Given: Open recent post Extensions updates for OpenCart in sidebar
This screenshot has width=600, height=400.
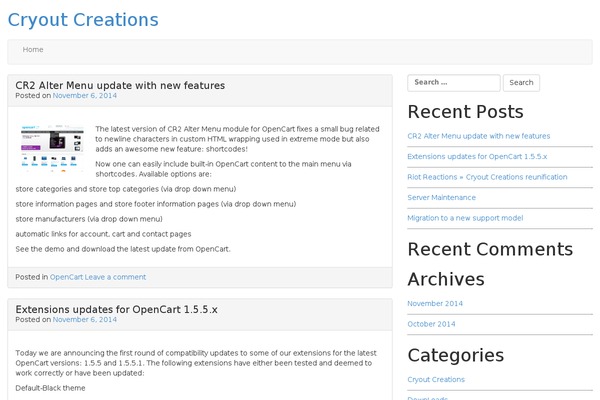Looking at the screenshot, I should coord(477,157).
